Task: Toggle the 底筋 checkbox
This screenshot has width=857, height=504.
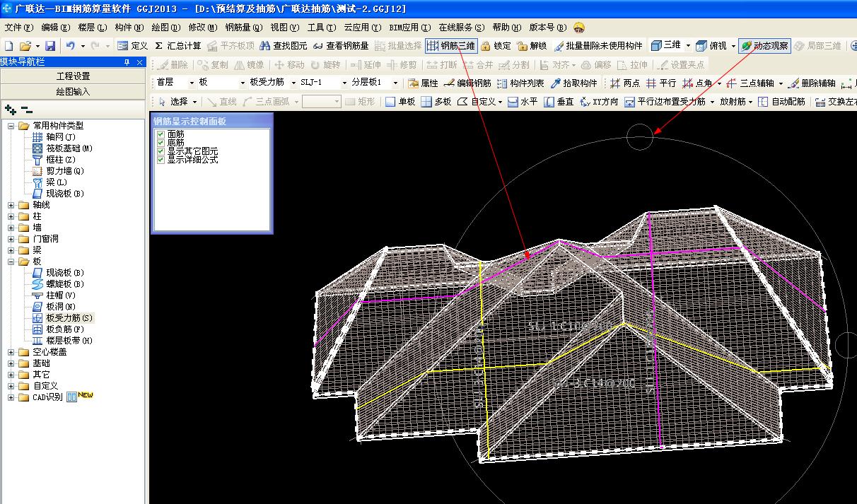Action: (x=161, y=143)
